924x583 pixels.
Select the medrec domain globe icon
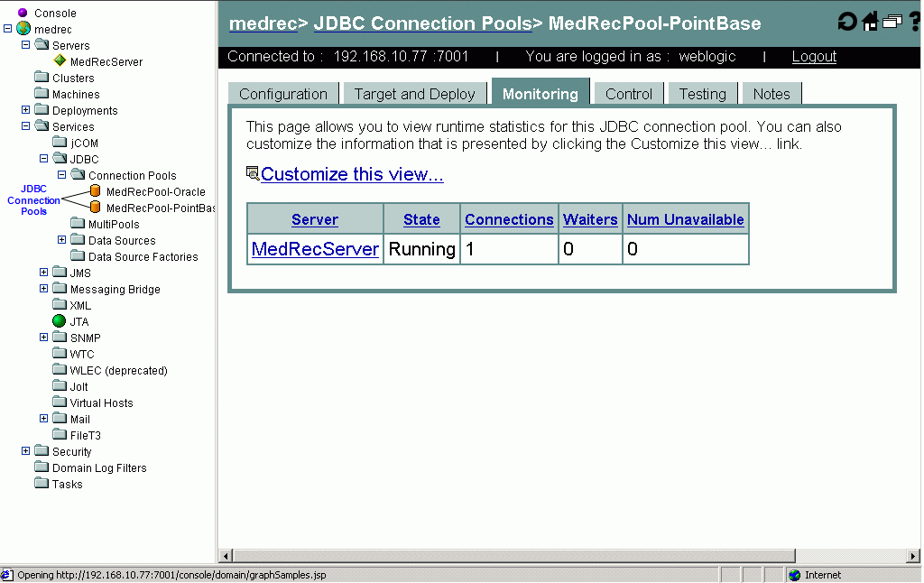click(x=23, y=28)
